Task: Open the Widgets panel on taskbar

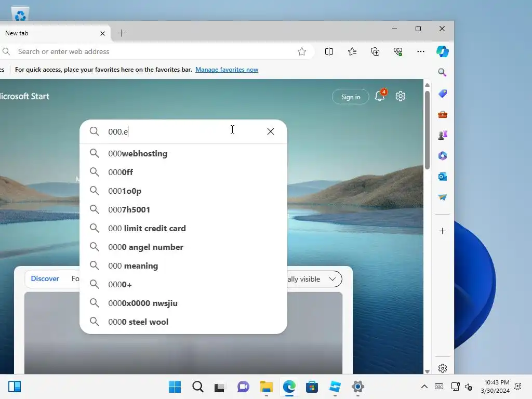Action: point(15,387)
